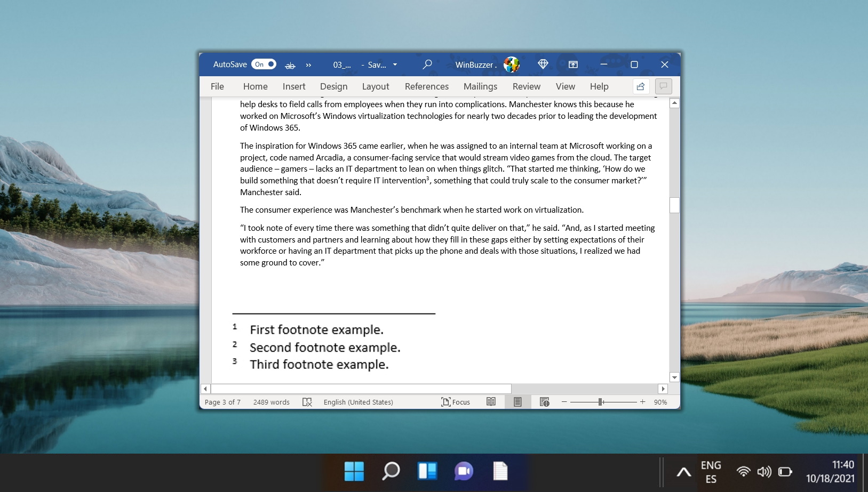Click the zoom out minus button
The image size is (868, 492).
tap(564, 402)
